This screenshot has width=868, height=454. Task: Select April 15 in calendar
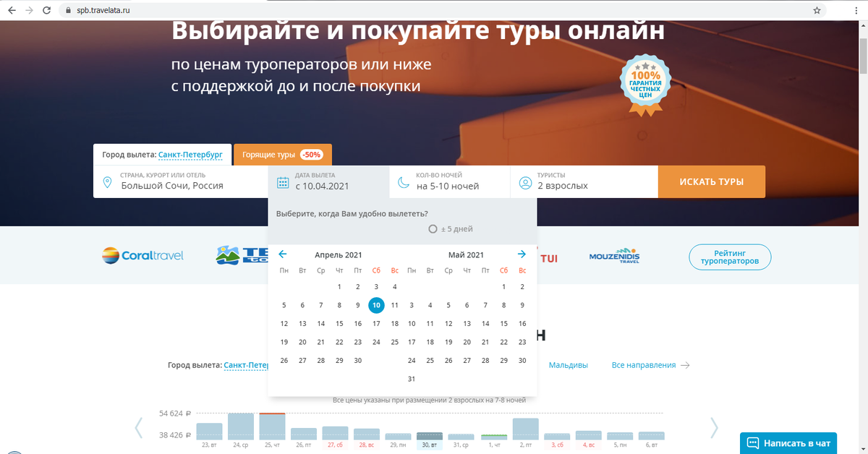click(339, 324)
